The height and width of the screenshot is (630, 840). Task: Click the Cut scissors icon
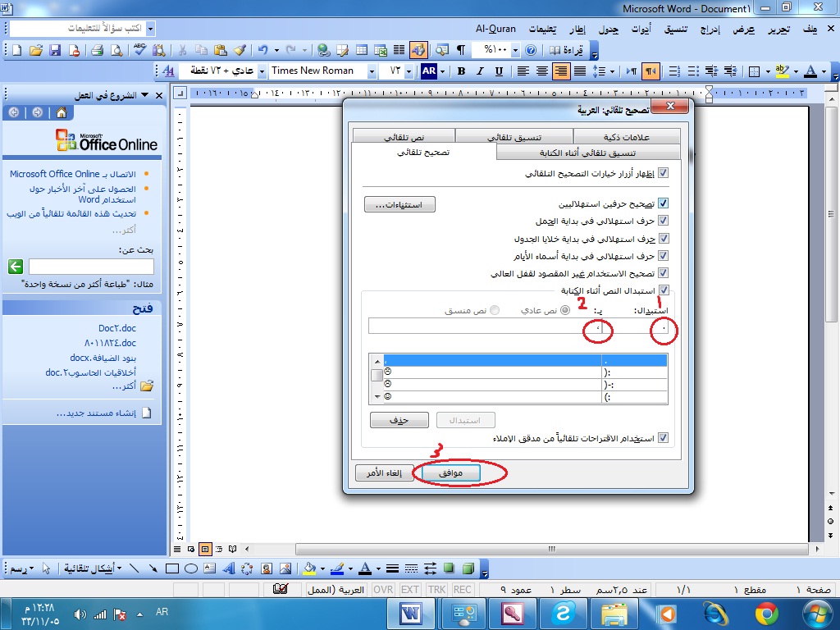(182, 50)
